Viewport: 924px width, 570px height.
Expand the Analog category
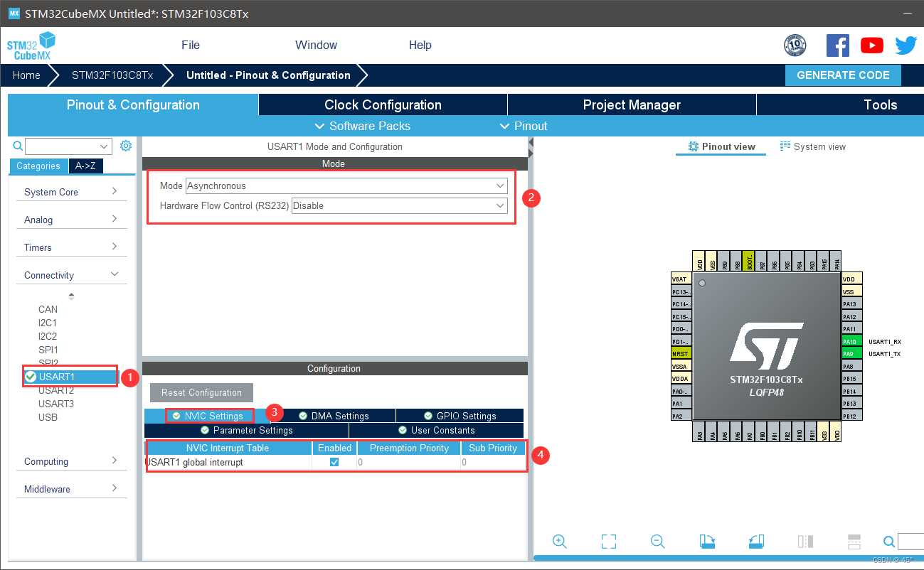pyautogui.click(x=70, y=220)
